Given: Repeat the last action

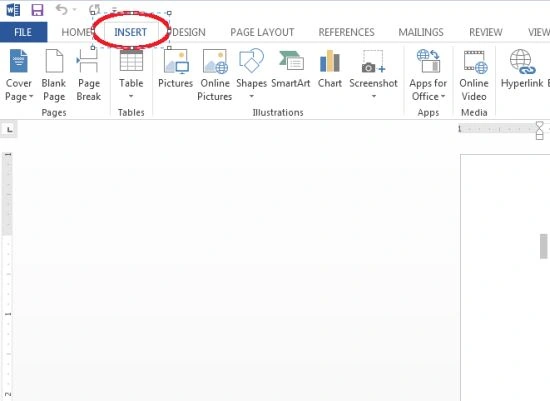Looking at the screenshot, I should click(x=94, y=9).
